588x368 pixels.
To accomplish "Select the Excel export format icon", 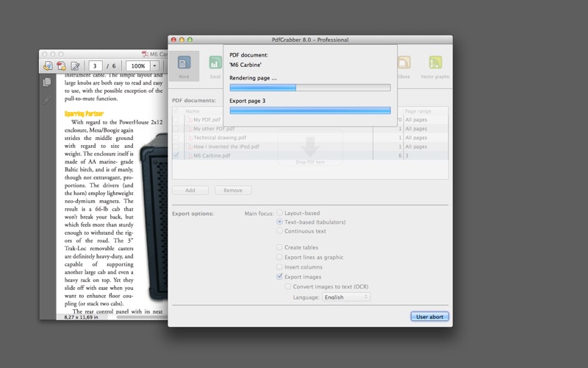I will [x=215, y=63].
